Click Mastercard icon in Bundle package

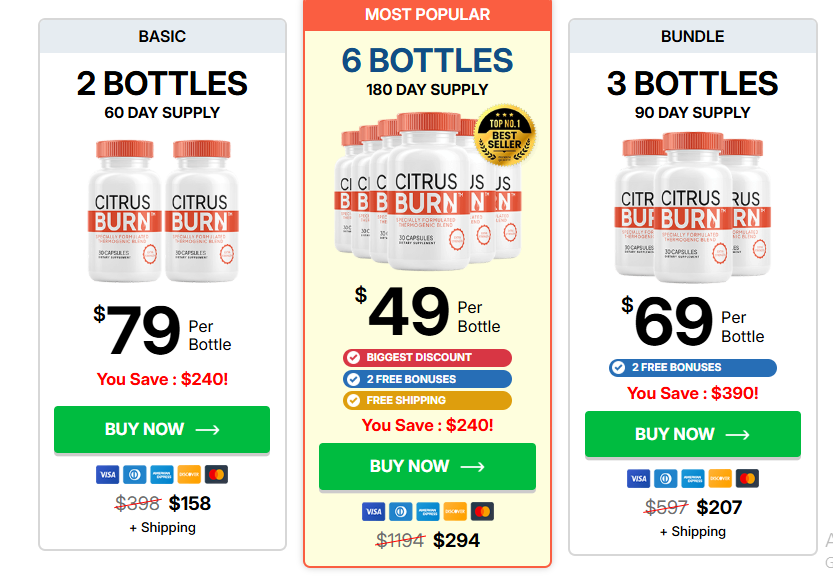747,478
